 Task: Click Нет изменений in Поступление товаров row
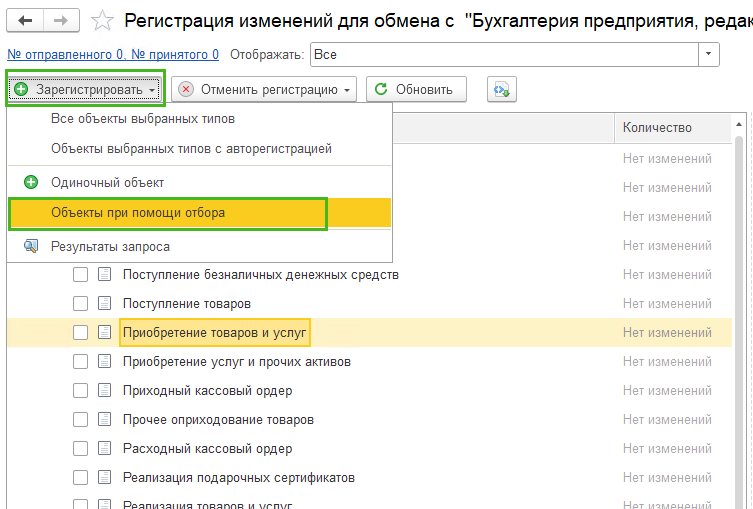tap(667, 303)
